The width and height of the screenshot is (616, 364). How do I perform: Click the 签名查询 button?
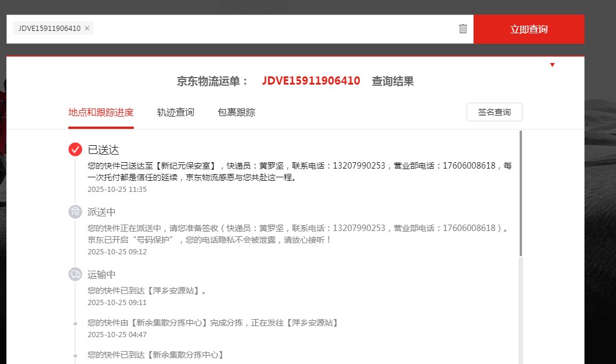(494, 112)
